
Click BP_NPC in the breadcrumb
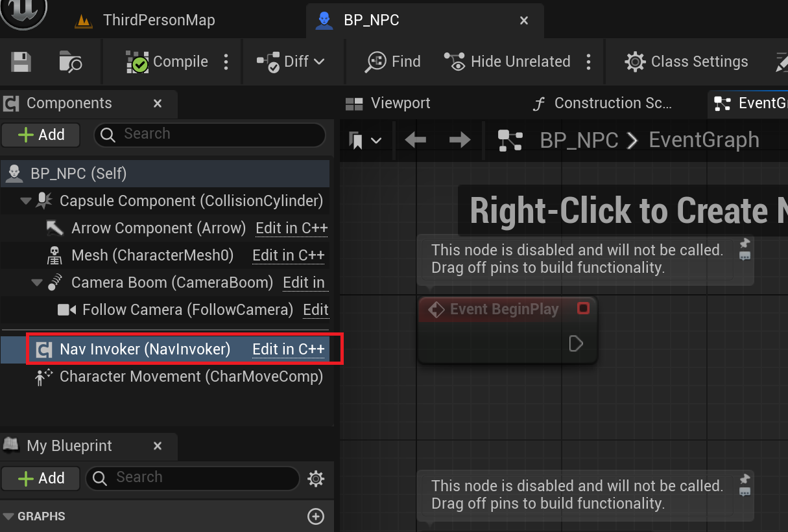[x=579, y=140]
